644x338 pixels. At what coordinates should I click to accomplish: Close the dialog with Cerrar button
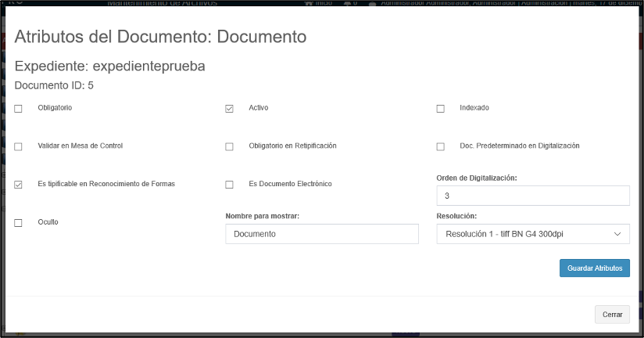612,315
